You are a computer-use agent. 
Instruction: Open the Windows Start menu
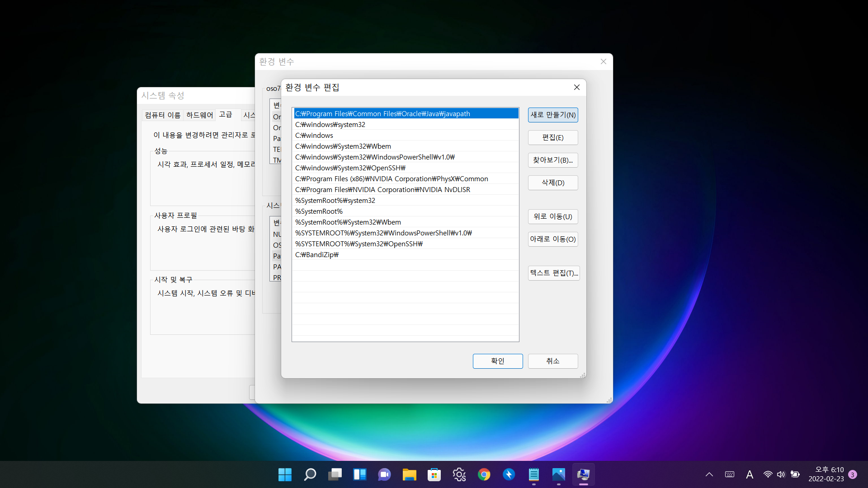[285, 474]
